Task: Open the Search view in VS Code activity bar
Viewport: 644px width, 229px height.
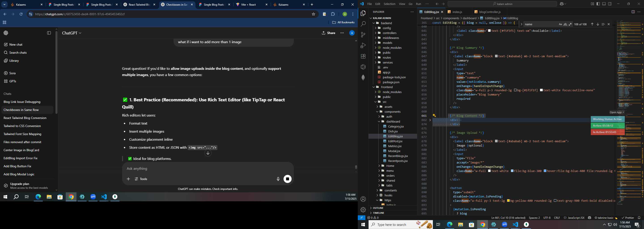Action: tap(363, 24)
